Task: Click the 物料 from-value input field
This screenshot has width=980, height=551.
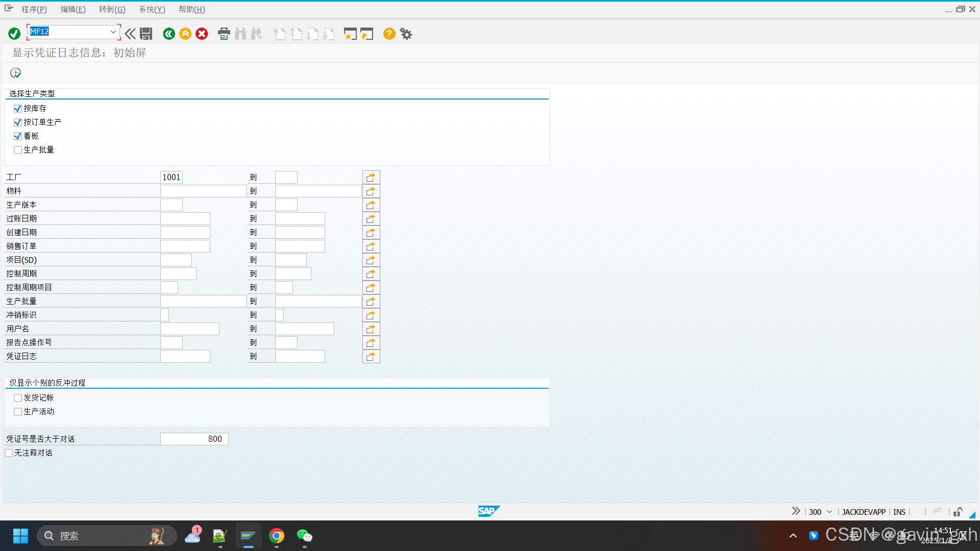Action: point(203,191)
